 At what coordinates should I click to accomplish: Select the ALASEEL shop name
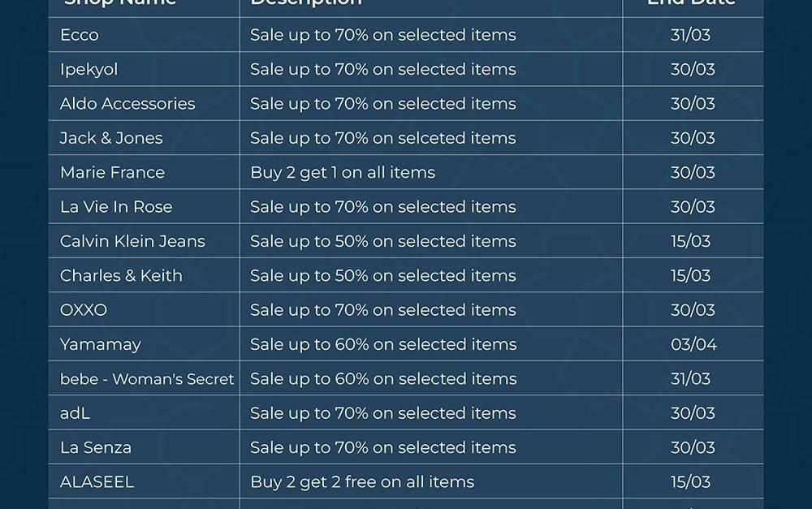pyautogui.click(x=97, y=482)
